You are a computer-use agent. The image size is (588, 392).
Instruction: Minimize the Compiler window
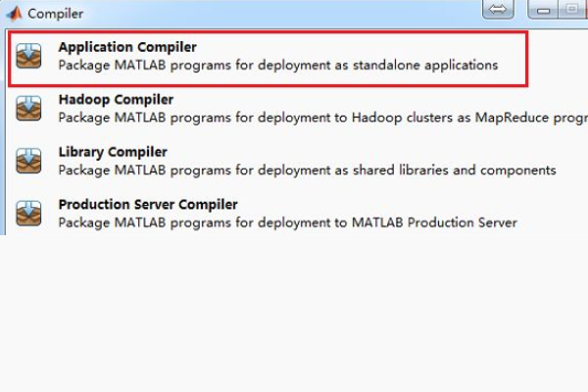(x=545, y=10)
